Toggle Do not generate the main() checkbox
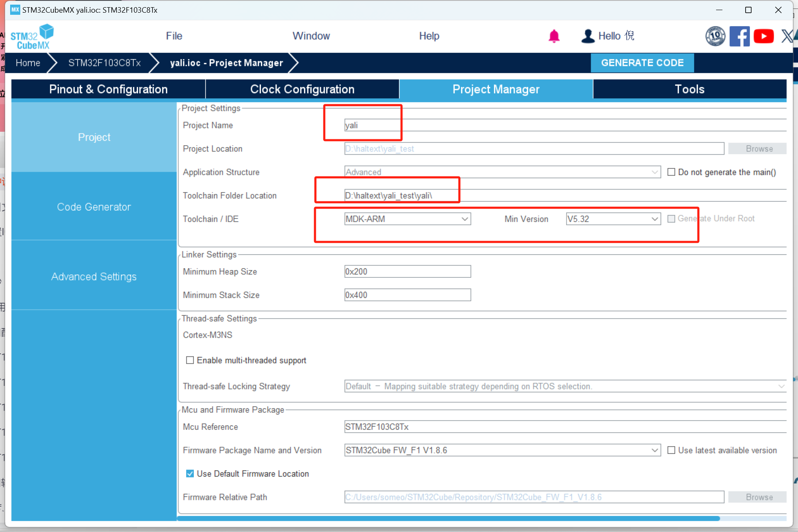The image size is (798, 532). [671, 172]
